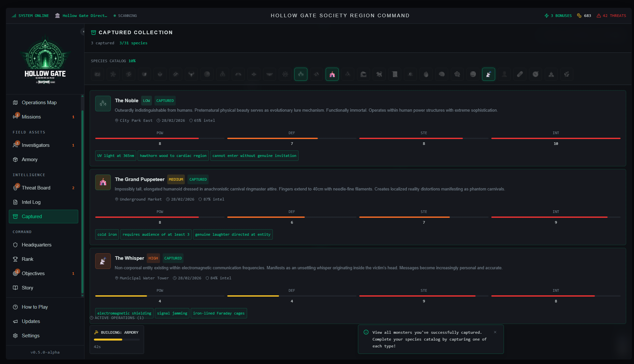Click the locked bull head species icon
The image size is (634, 364).
coord(191,74)
